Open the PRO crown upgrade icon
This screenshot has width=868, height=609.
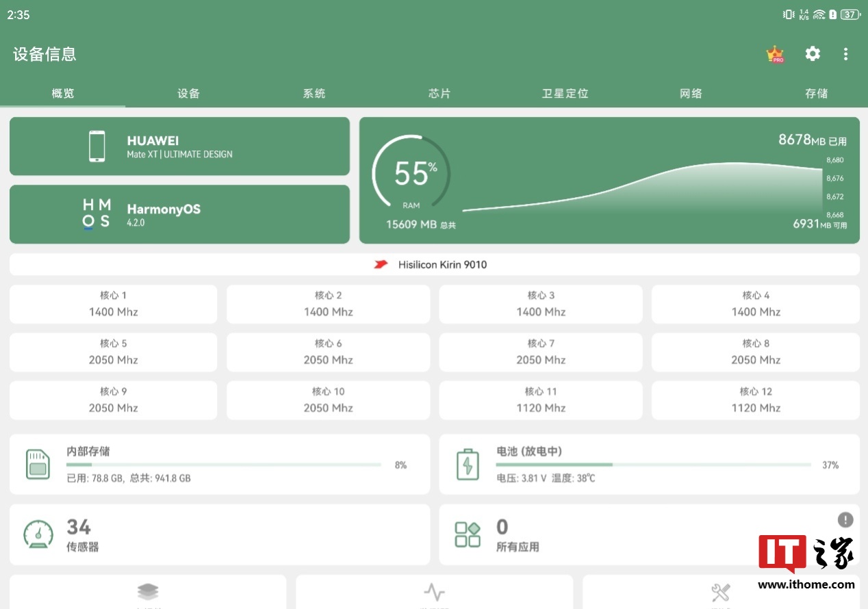coord(775,54)
